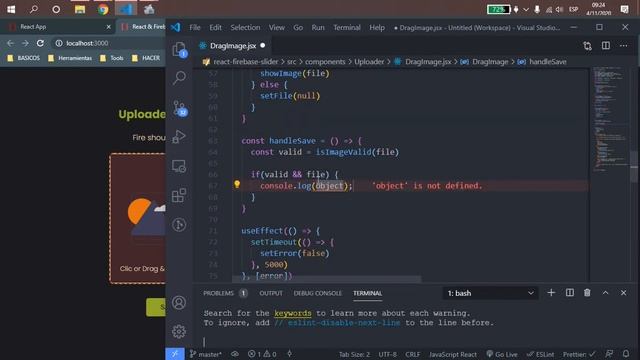The width and height of the screenshot is (640, 360).
Task: Open Run and Debug view
Action: coord(179,137)
